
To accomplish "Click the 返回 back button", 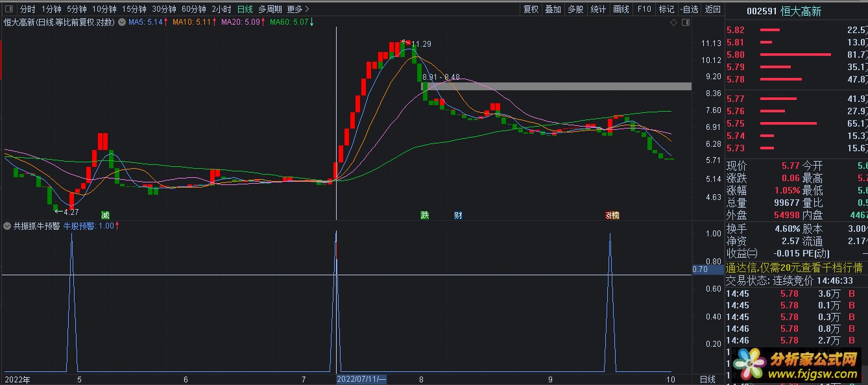I will tap(712, 9).
